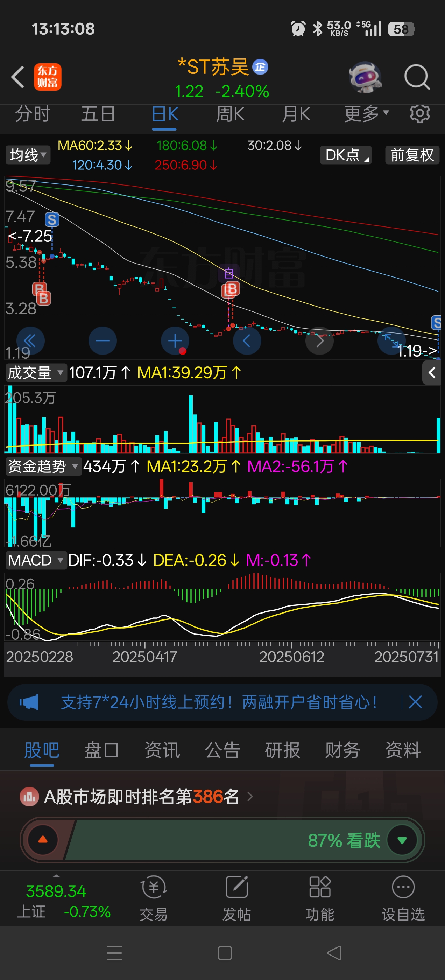Viewport: 445px width, 980px height.
Task: Expand the 更多 period dropdown
Action: (x=366, y=114)
